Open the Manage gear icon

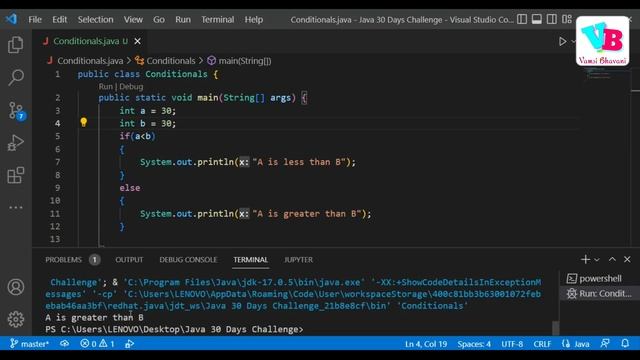point(16,319)
